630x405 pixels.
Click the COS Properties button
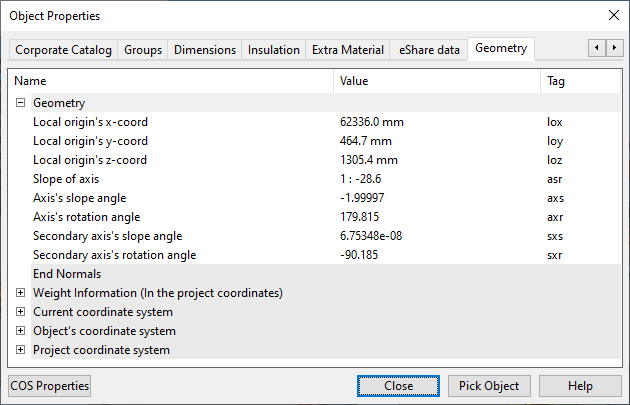coord(50,386)
